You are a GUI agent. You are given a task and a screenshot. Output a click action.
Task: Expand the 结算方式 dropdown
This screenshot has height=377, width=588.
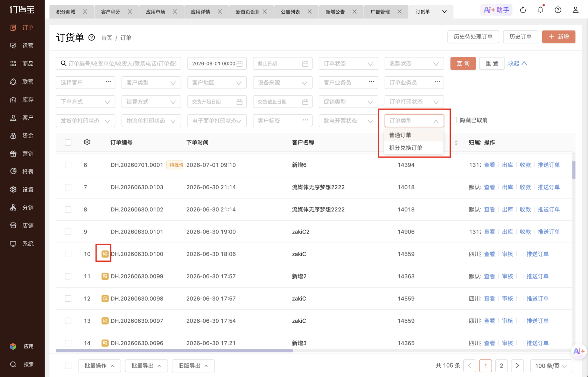click(151, 102)
